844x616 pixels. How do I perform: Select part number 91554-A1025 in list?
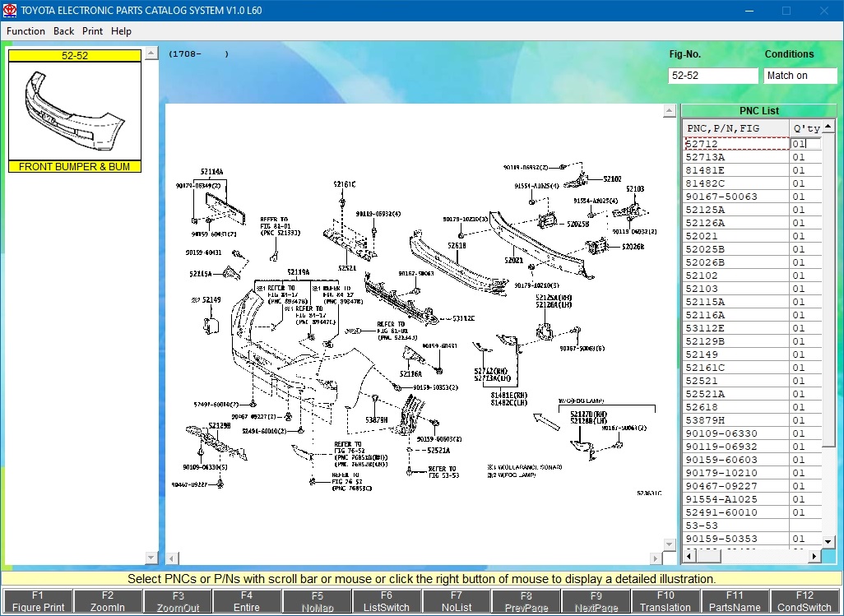[x=736, y=499]
